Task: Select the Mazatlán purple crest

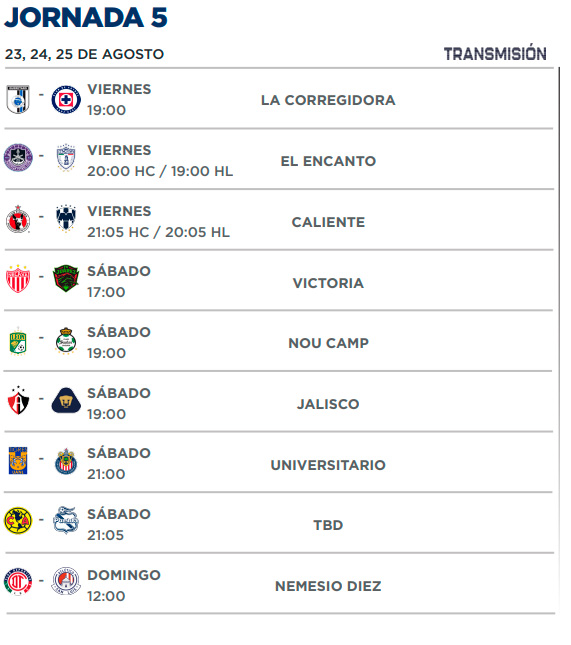Action: pos(18,157)
